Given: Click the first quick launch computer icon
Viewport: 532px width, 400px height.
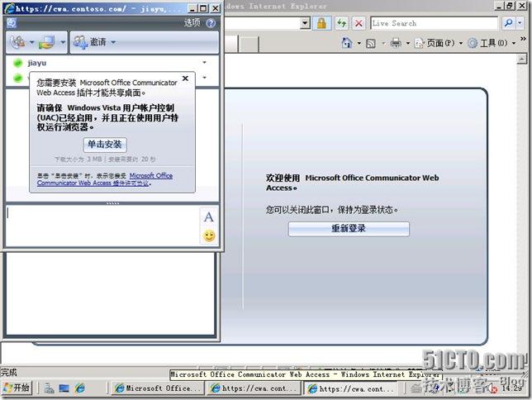Looking at the screenshot, I should [x=49, y=388].
